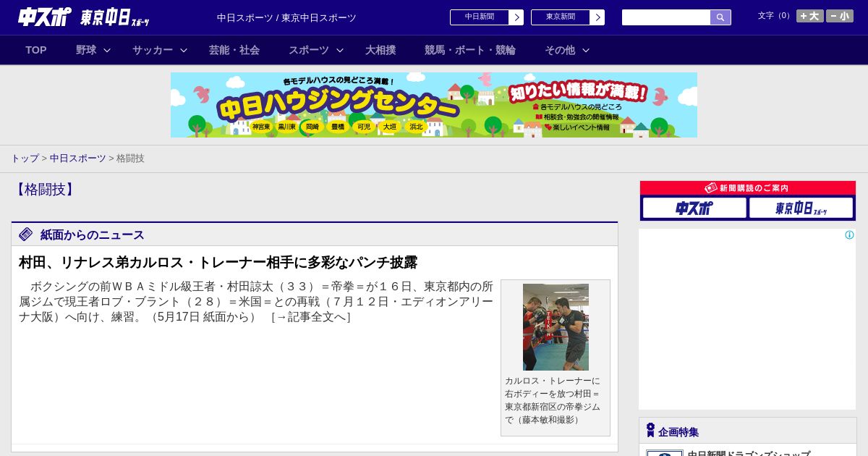Expand the スポーツ dropdown chevron
Viewport: 868px width, 456px height.
click(x=340, y=50)
